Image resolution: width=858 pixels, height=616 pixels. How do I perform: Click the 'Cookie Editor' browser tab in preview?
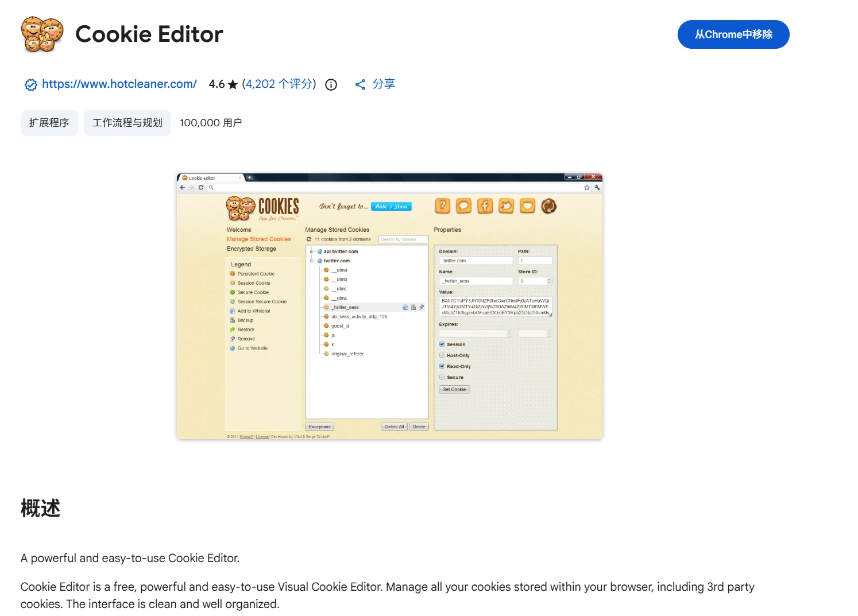pos(211,178)
